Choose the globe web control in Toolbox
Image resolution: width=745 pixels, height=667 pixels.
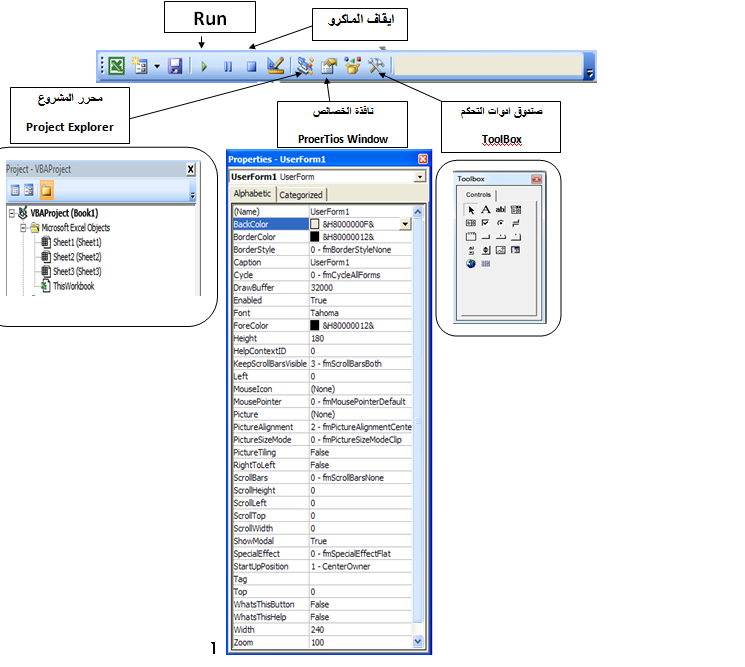point(471,264)
